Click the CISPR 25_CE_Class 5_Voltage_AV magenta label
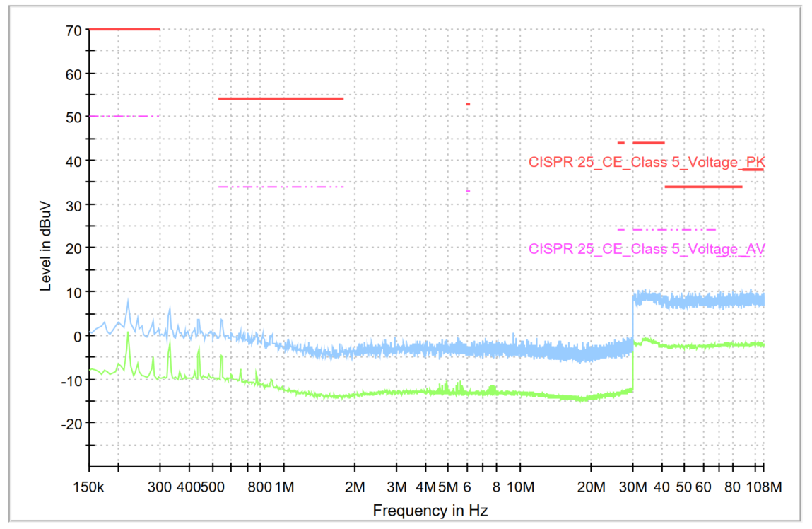The height and width of the screenshot is (529, 812). pos(647,249)
